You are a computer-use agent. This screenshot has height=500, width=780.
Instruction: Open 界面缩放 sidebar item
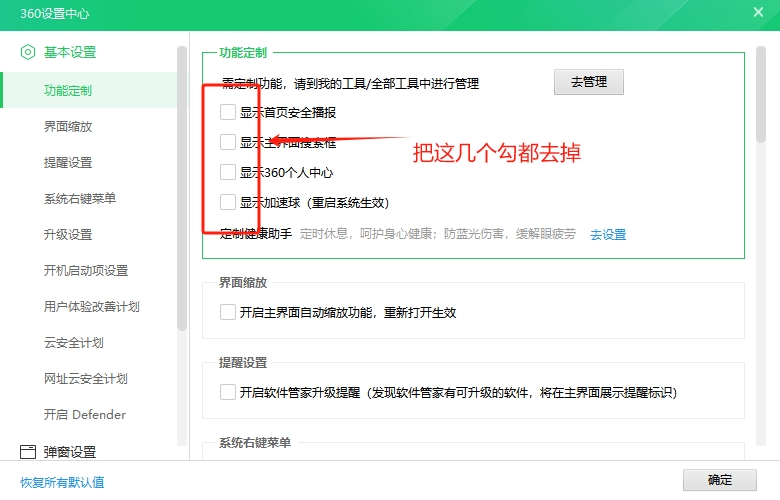(68, 126)
